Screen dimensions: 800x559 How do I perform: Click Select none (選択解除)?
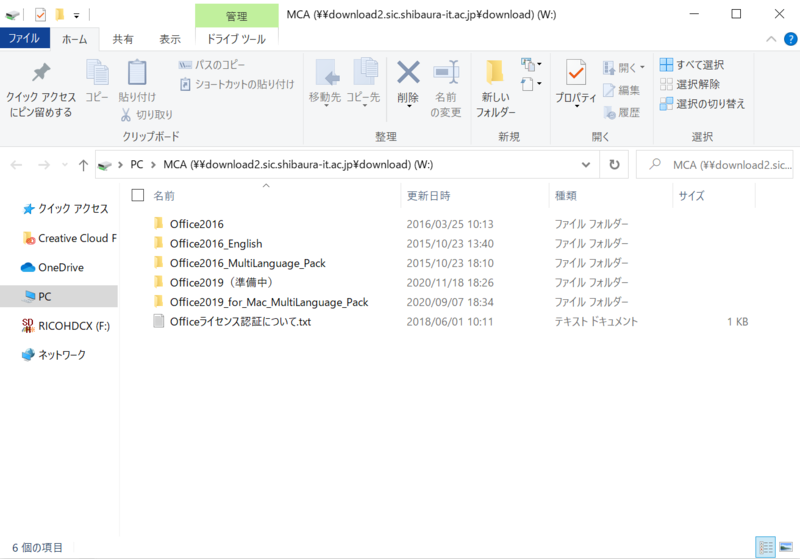(x=690, y=84)
